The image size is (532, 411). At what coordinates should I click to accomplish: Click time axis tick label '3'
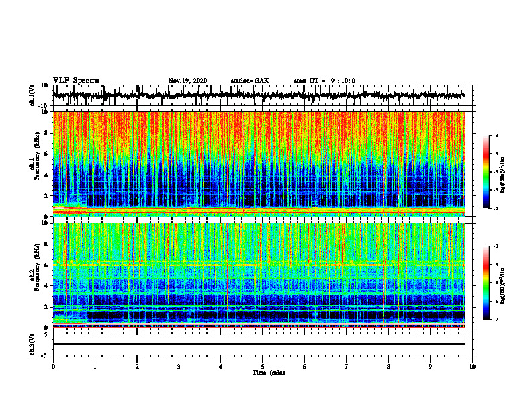pyautogui.click(x=179, y=367)
